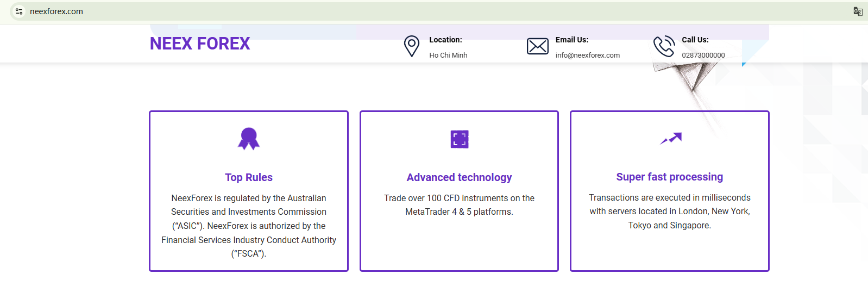Viewport: 868px width, 286px height.
Task: Click the neexforex.com address bar URL
Action: tap(56, 11)
